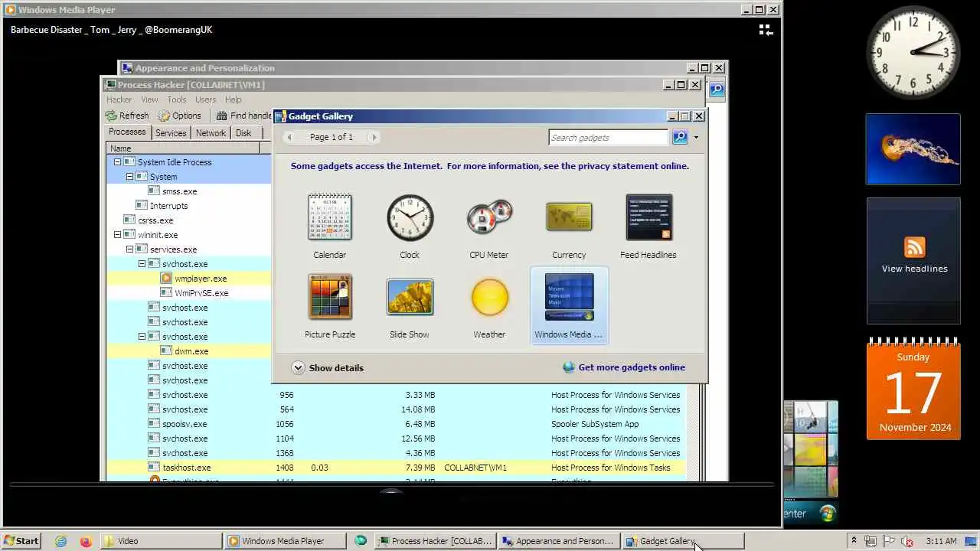980x551 pixels.
Task: Click Switch to Library icon in Media Player
Action: click(766, 30)
